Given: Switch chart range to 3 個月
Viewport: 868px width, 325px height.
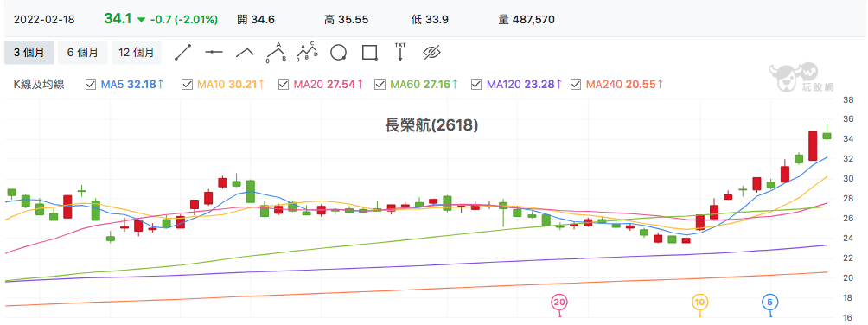Looking at the screenshot, I should (29, 53).
